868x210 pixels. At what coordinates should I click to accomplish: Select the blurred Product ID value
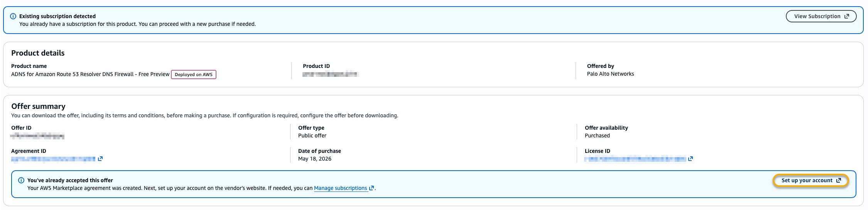[x=331, y=74]
